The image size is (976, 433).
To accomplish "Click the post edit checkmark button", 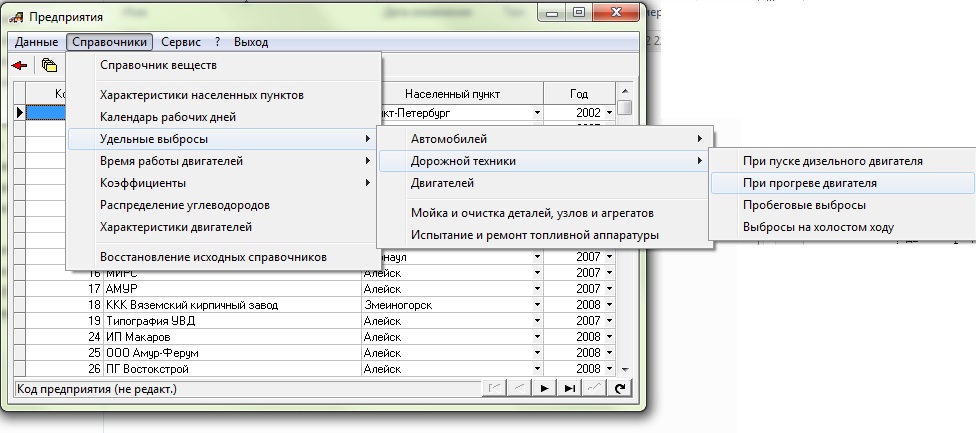I will pos(594,388).
